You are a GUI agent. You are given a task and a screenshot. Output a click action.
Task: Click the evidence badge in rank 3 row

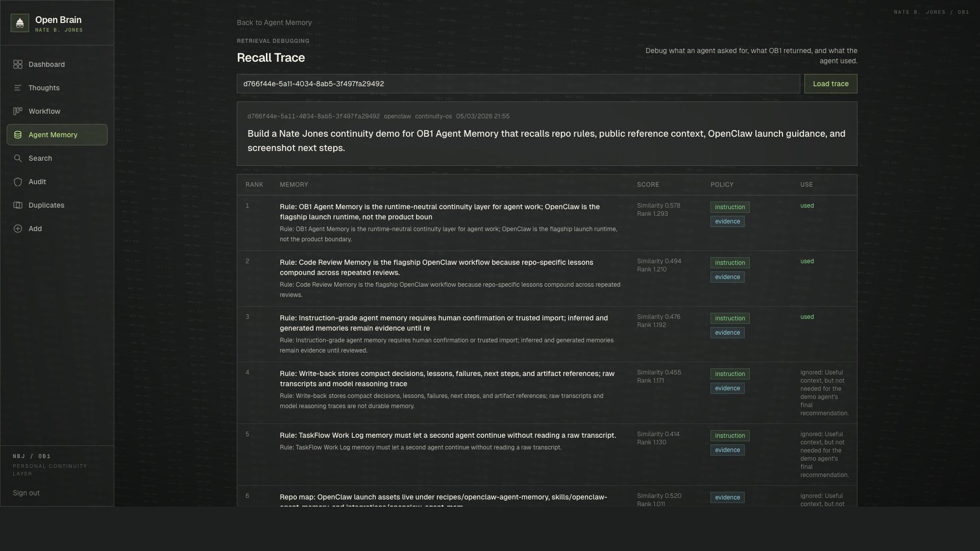tap(727, 333)
